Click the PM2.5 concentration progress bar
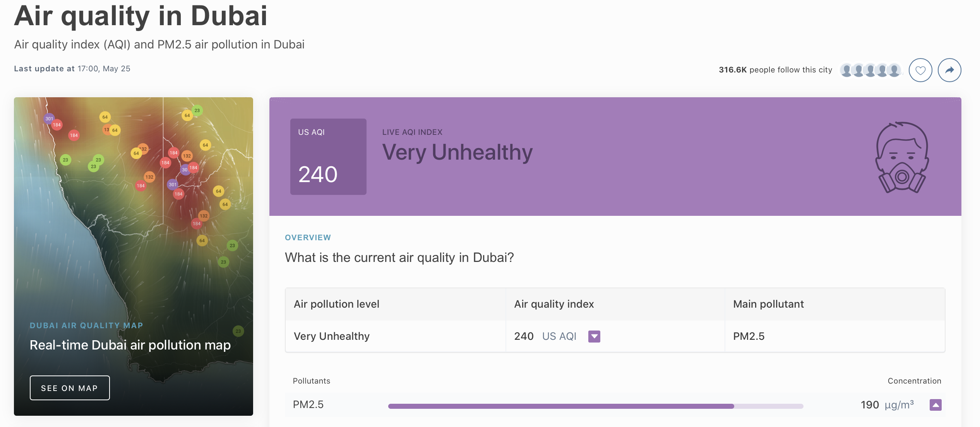 [596, 406]
